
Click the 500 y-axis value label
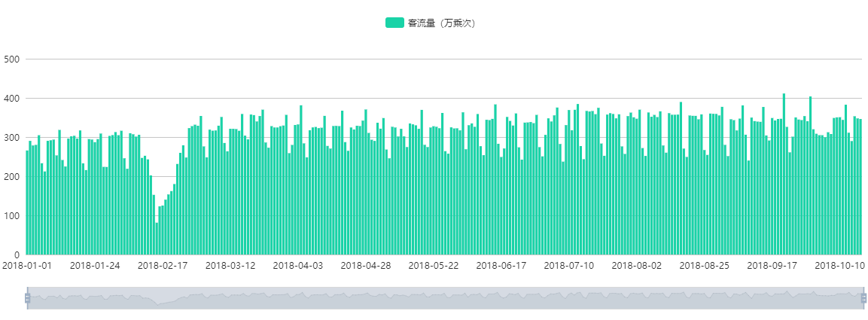[13, 59]
